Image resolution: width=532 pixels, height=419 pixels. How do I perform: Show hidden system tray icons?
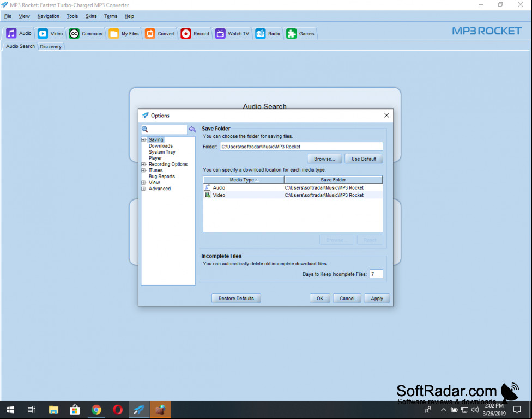(444, 410)
